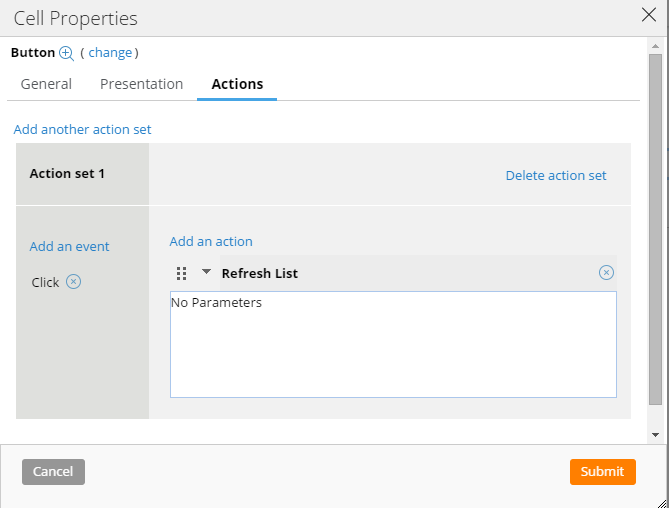Collapse the Refresh List action details

point(206,272)
